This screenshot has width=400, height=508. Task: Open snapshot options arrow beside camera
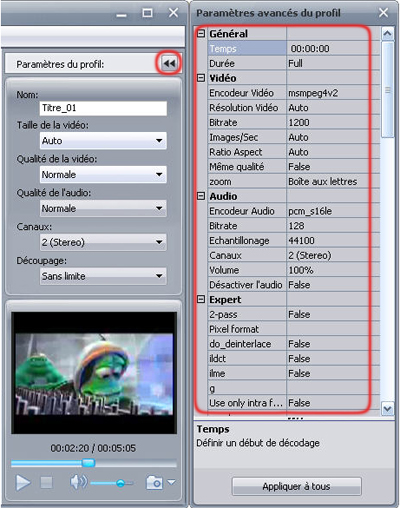(x=171, y=482)
